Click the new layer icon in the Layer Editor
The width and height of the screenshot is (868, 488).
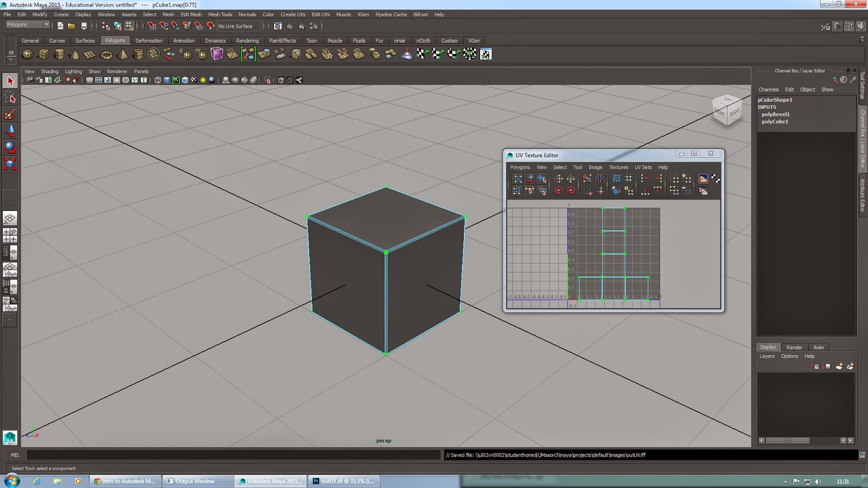(839, 367)
